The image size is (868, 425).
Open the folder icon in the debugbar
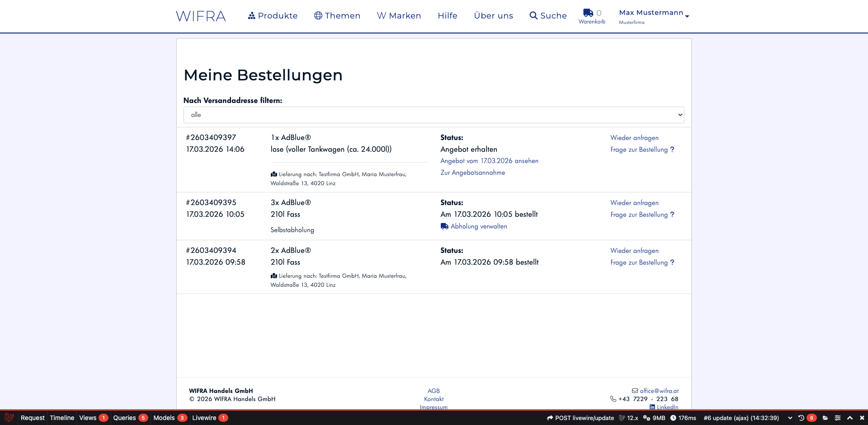(825, 418)
